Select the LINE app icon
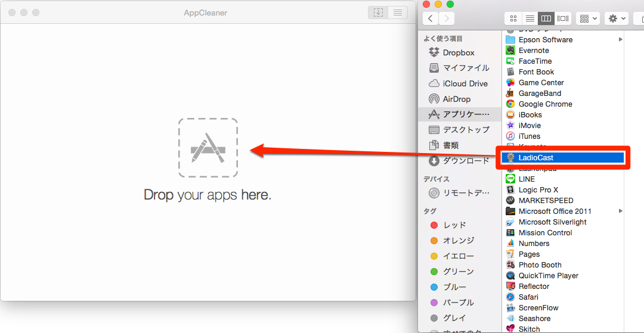Screen dimensions: 644x333 point(510,179)
